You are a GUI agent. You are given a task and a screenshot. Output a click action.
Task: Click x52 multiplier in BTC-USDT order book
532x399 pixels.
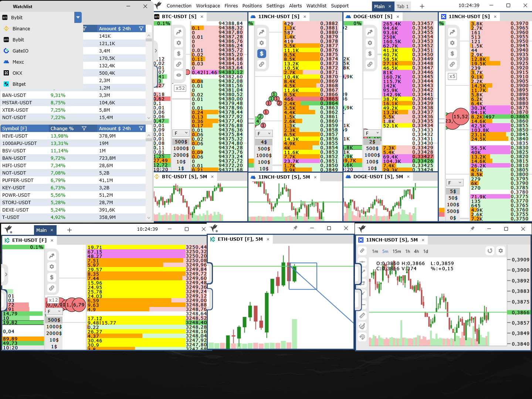tap(180, 88)
